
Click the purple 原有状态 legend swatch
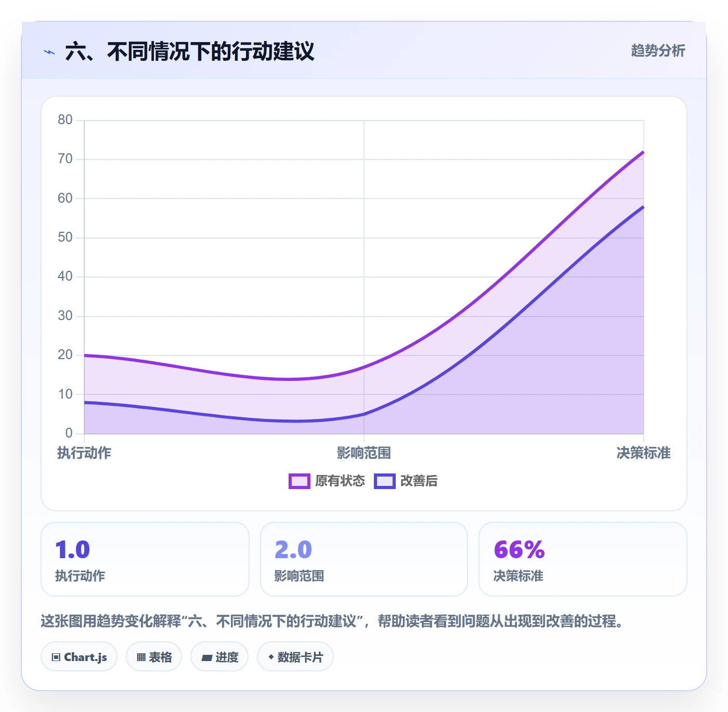pyautogui.click(x=300, y=481)
